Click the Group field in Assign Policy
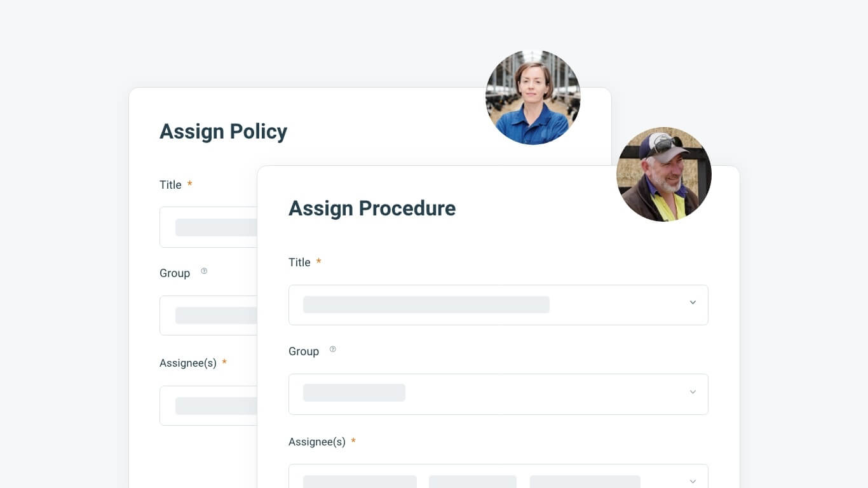Screen dimensions: 868x488 (x=208, y=316)
